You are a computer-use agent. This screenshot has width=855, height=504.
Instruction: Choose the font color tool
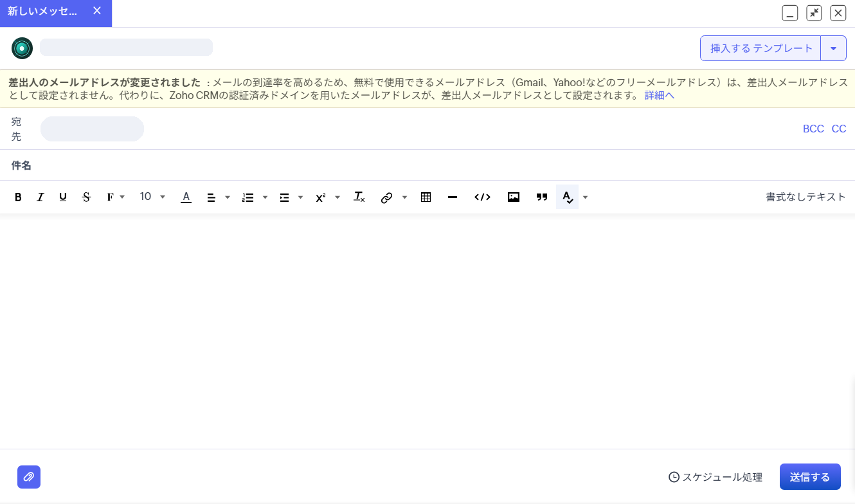click(186, 197)
